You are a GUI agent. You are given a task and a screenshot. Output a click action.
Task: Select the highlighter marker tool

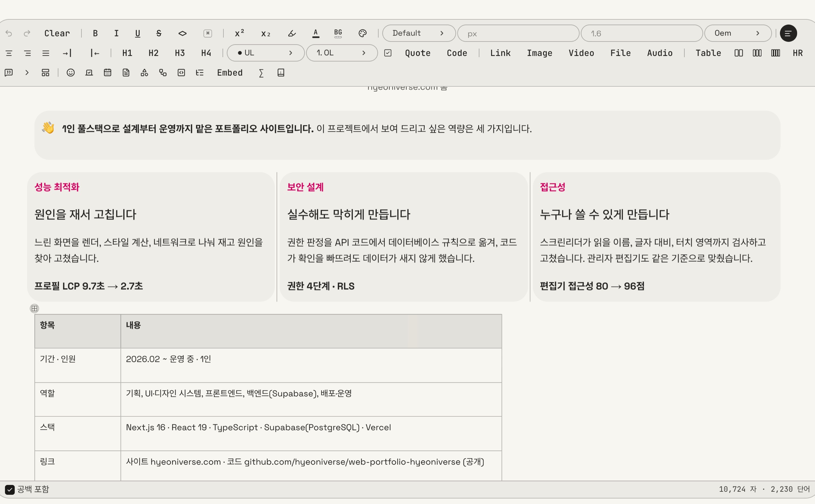pyautogui.click(x=292, y=33)
